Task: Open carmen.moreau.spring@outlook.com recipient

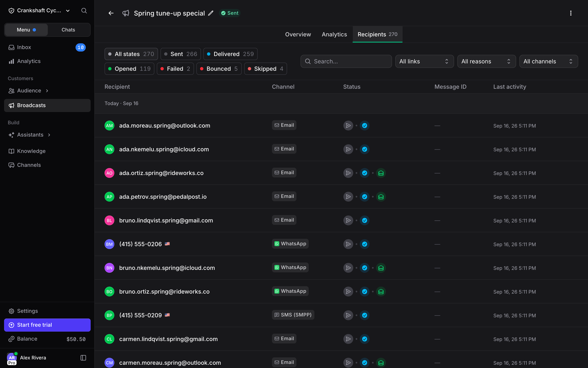Action: (170, 363)
